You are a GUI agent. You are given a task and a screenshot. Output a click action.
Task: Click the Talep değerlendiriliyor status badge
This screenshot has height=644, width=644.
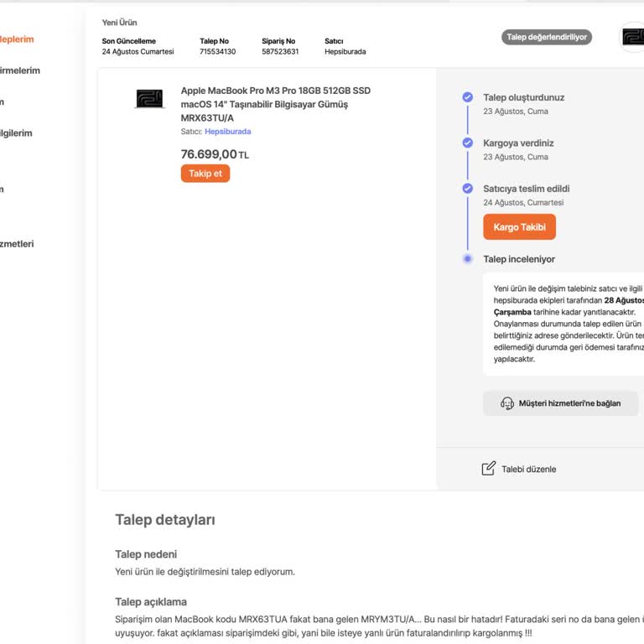548,37
